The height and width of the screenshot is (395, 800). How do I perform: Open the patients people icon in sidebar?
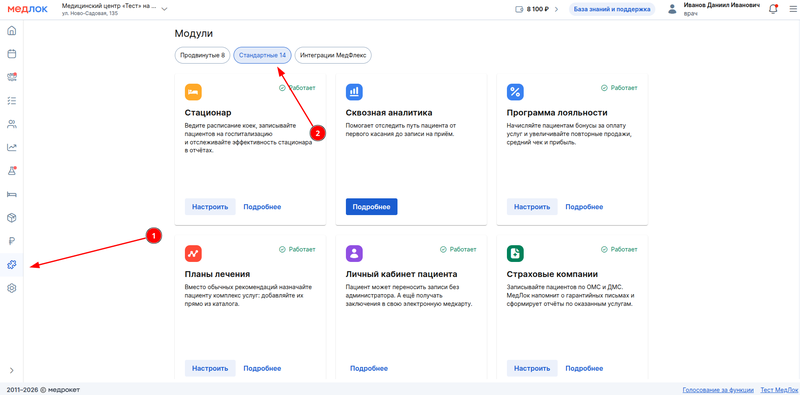point(12,124)
